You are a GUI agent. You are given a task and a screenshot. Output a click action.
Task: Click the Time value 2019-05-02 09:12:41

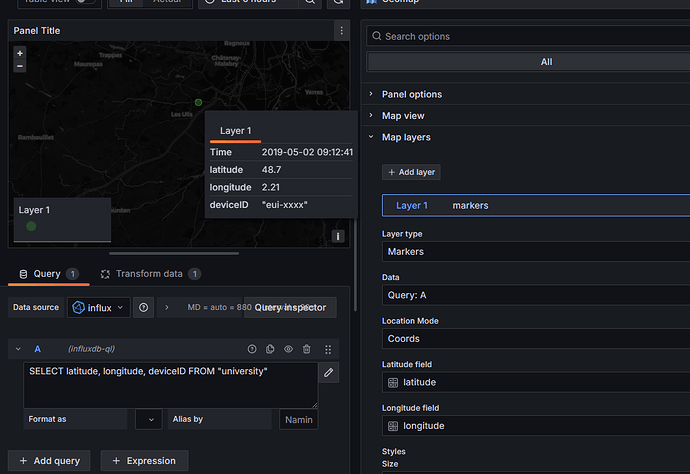(x=307, y=152)
